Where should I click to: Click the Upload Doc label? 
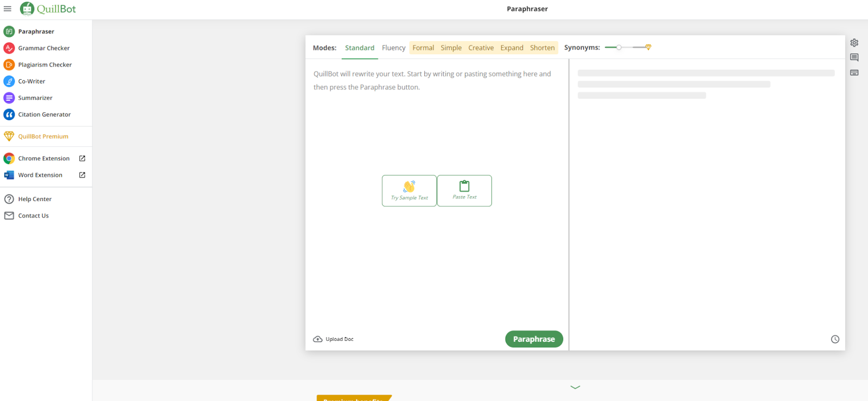pos(340,339)
